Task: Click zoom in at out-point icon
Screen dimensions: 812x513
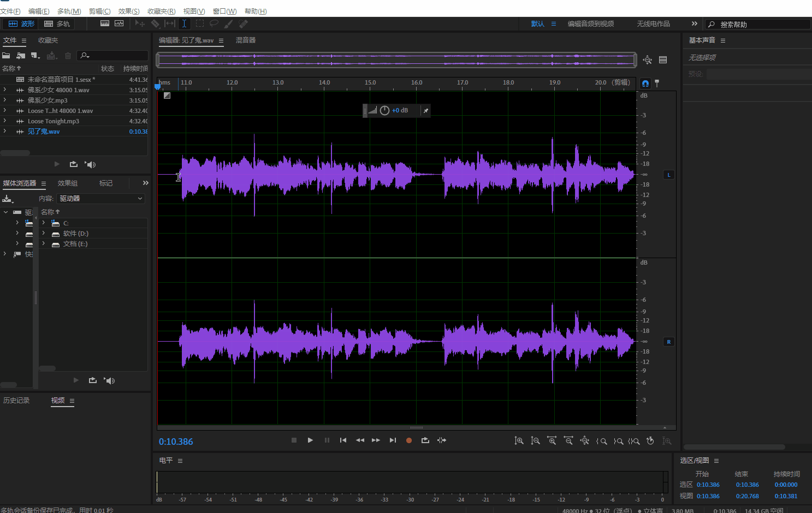Action: pos(618,441)
